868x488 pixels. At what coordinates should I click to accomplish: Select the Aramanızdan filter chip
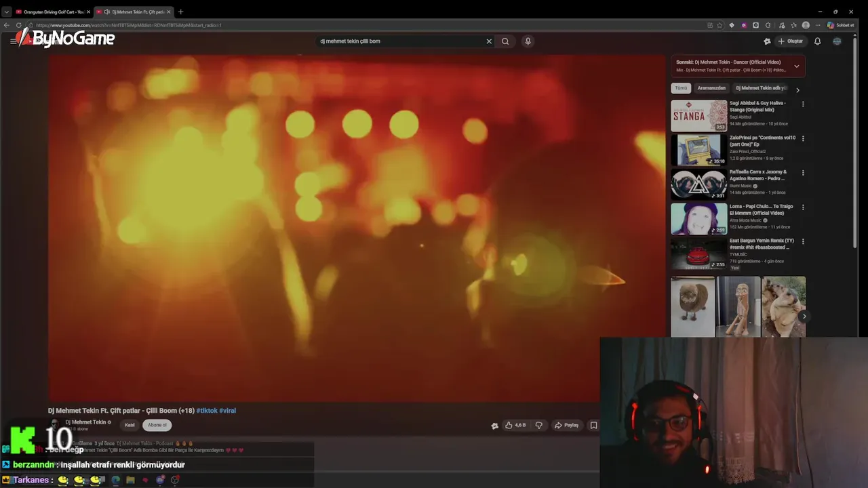pyautogui.click(x=711, y=88)
